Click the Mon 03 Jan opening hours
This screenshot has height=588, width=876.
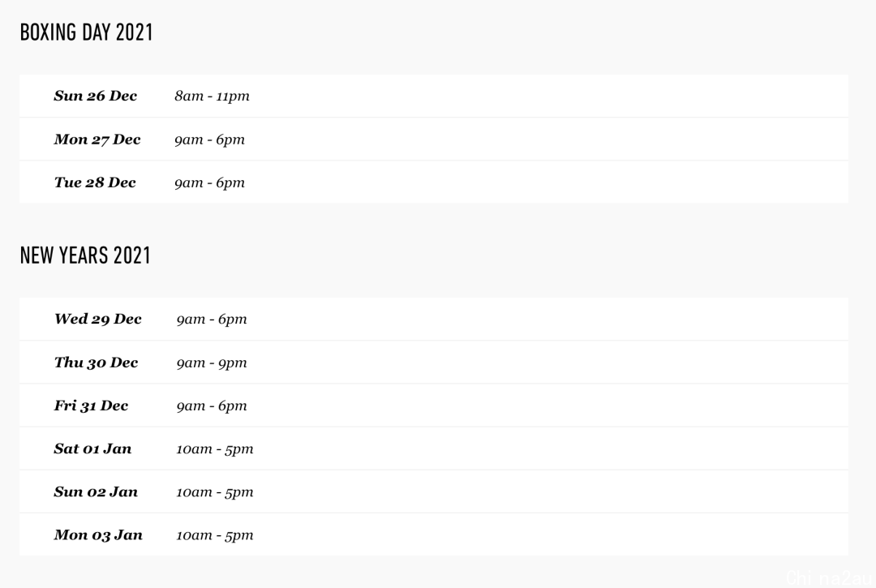point(214,534)
